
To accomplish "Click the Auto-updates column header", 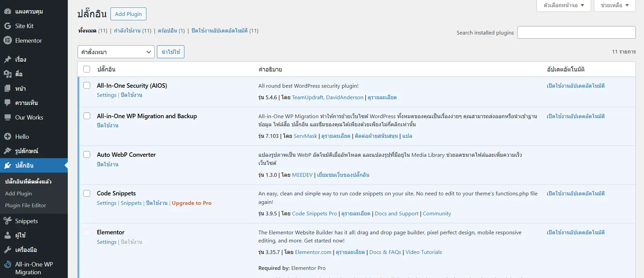I will coord(566,69).
